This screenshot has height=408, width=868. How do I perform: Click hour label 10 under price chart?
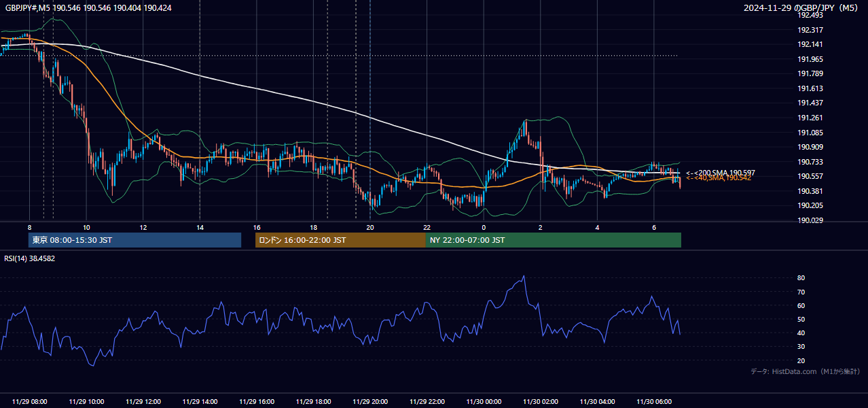click(86, 227)
